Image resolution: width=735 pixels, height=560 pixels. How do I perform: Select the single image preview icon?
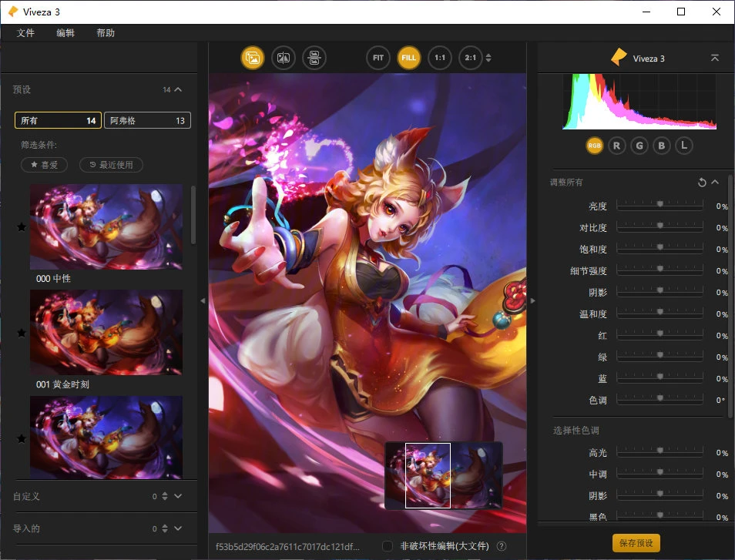(253, 57)
